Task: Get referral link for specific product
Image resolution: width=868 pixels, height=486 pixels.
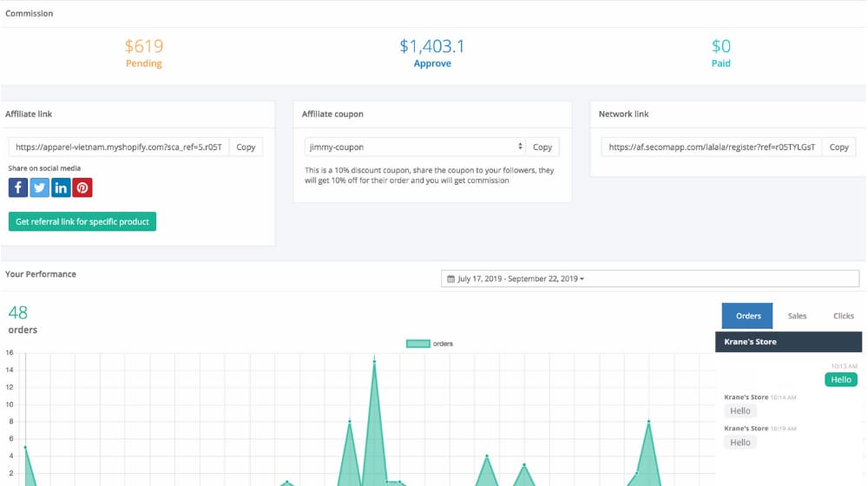Action: point(82,222)
